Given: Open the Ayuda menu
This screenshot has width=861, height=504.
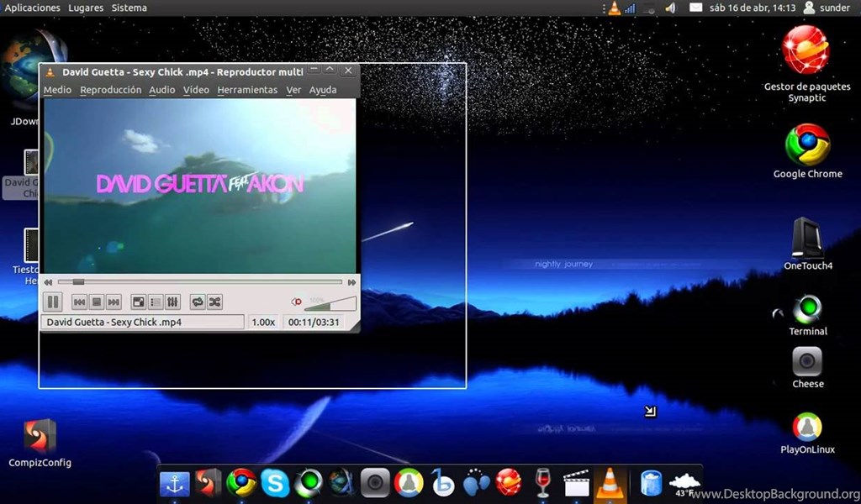Looking at the screenshot, I should 323,90.
